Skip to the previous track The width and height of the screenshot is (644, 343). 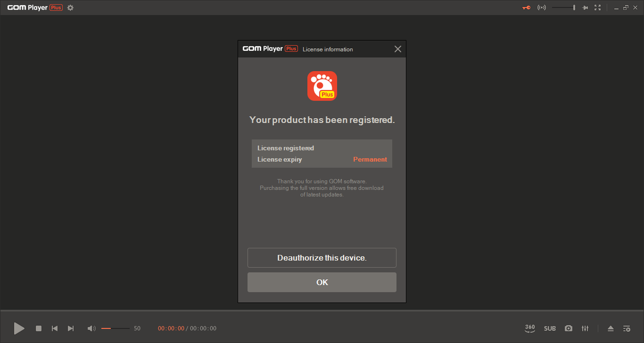tap(54, 328)
